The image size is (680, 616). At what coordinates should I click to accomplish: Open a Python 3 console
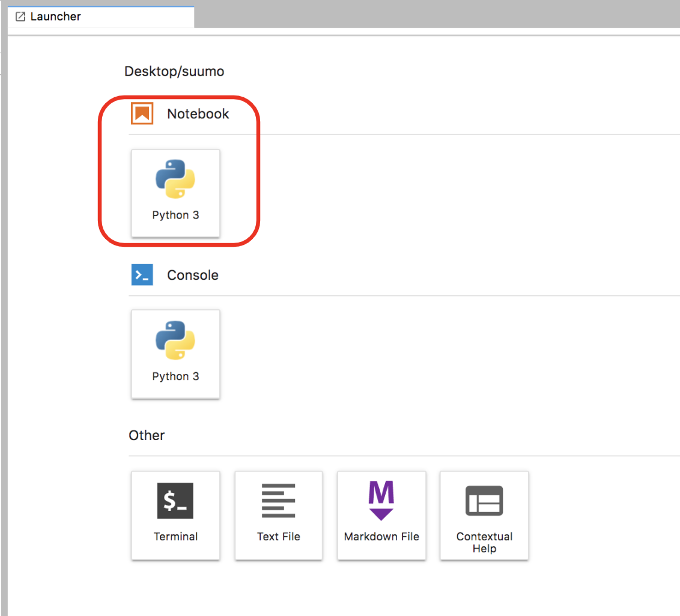click(x=175, y=354)
